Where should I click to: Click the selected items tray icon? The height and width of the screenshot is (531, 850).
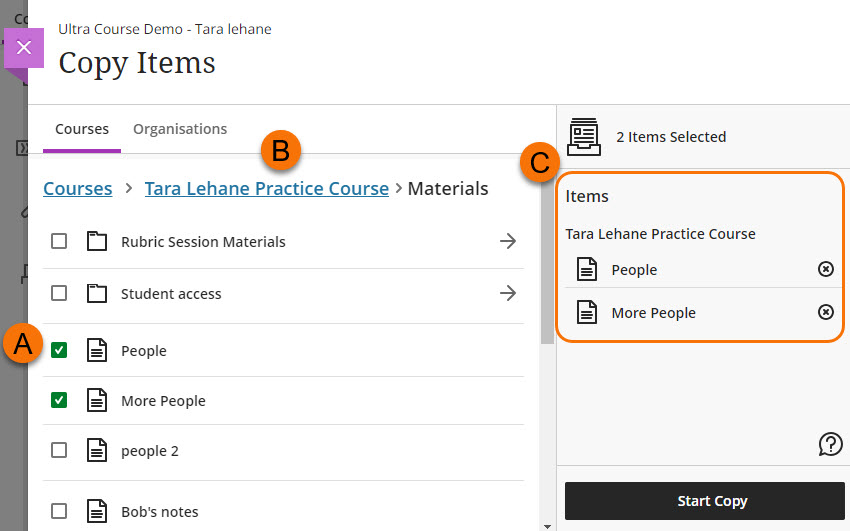[x=584, y=137]
